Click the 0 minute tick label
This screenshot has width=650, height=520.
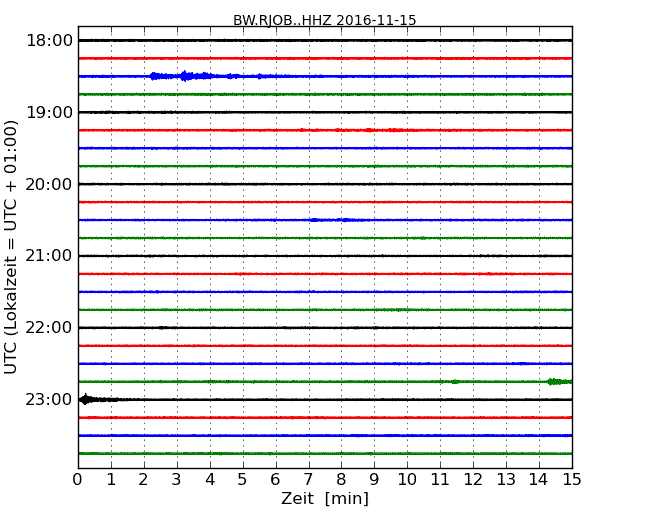click(x=78, y=479)
